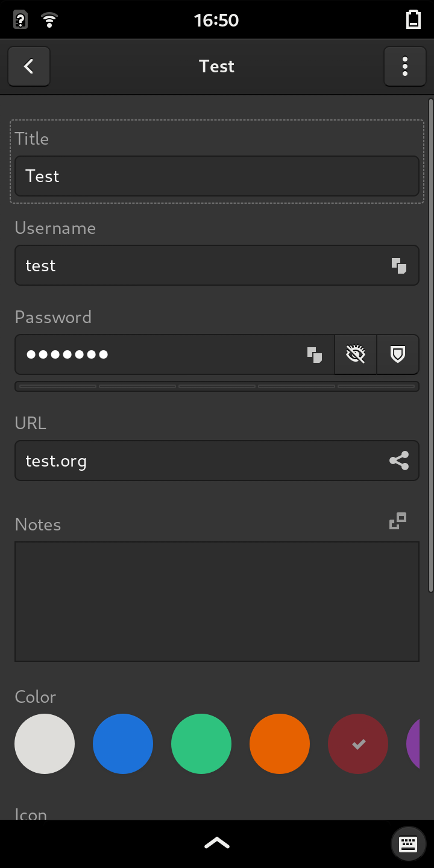434x868 pixels.
Task: Copy the password to clipboard
Action: tap(314, 354)
